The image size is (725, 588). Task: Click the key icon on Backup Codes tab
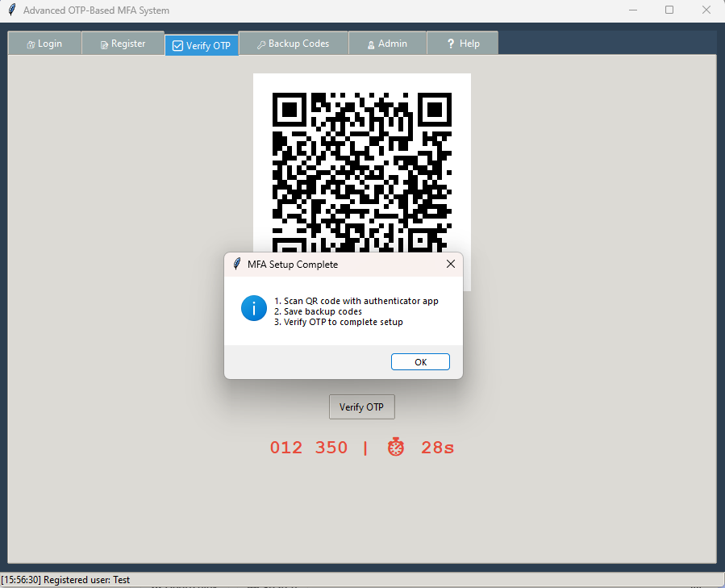261,44
